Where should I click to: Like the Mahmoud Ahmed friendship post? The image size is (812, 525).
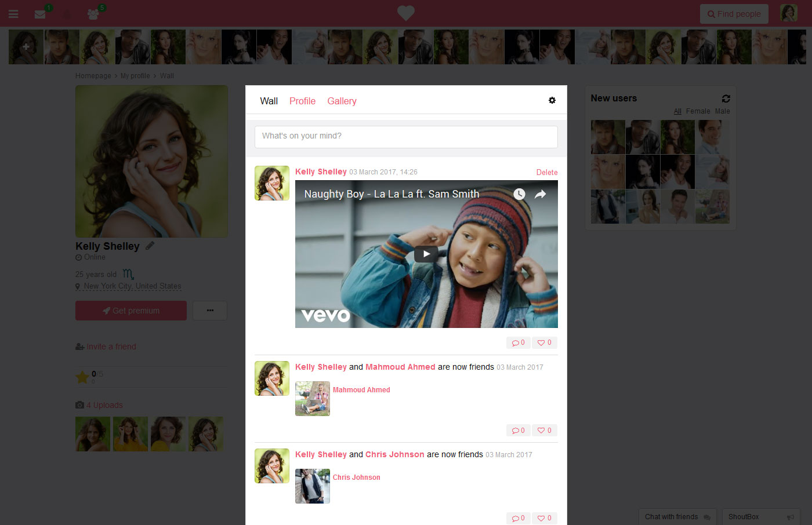point(545,430)
